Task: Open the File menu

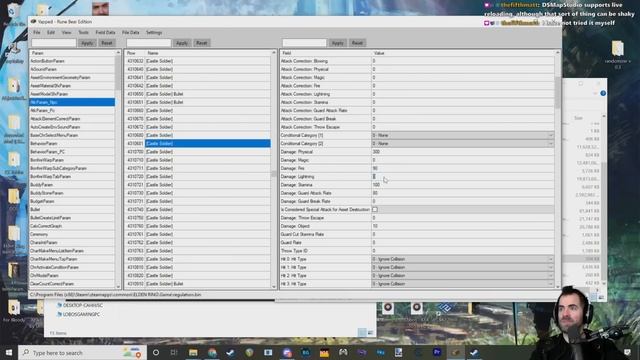Action: click(x=37, y=32)
